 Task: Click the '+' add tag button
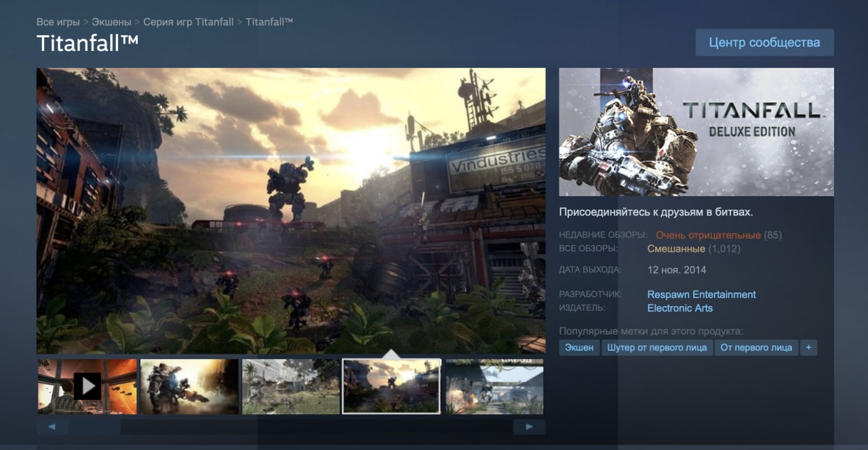tap(808, 348)
